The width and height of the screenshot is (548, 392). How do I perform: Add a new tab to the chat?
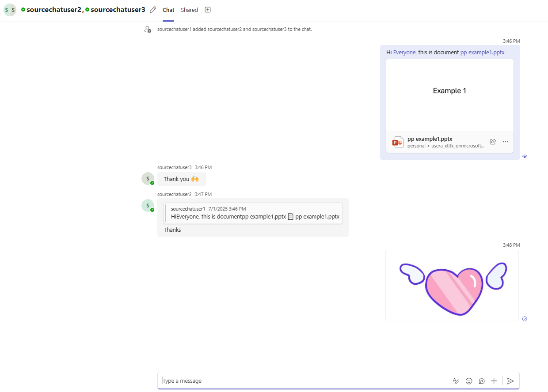(x=207, y=9)
